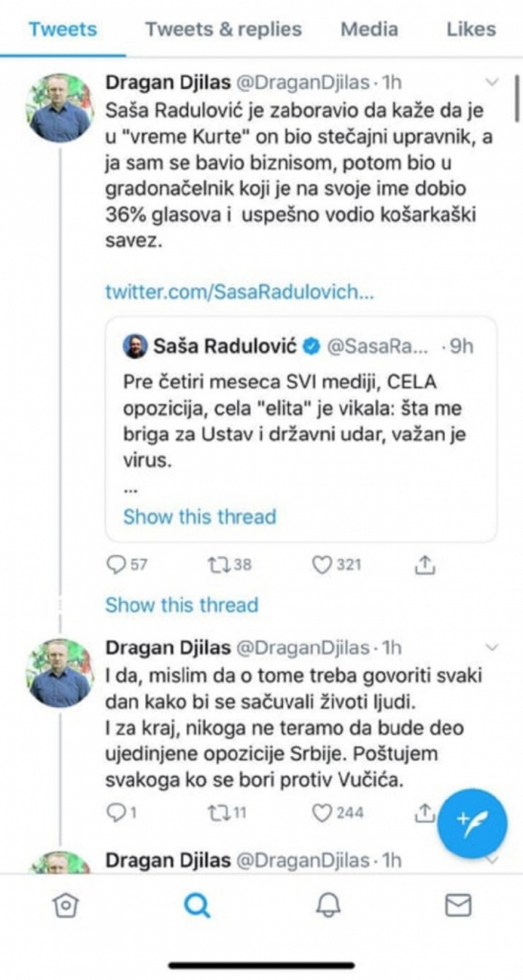Open chevron menu on second Djilas tweet
The width and height of the screenshot is (523, 980).
(x=492, y=647)
